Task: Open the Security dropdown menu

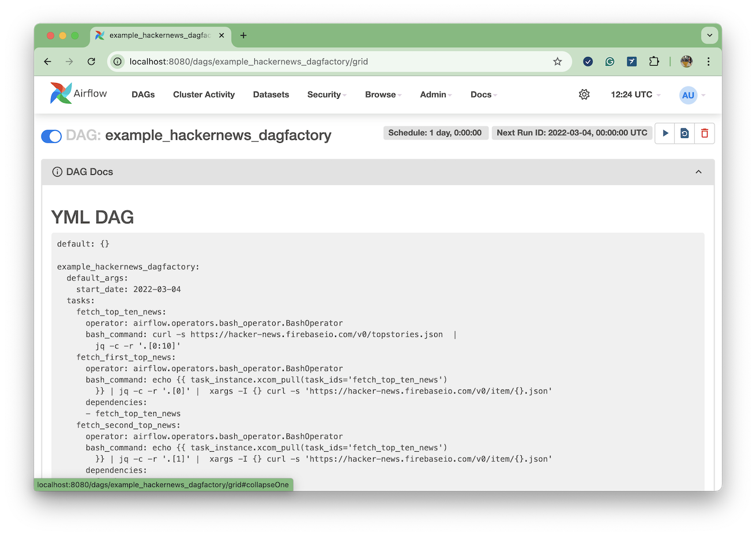Action: pyautogui.click(x=326, y=95)
